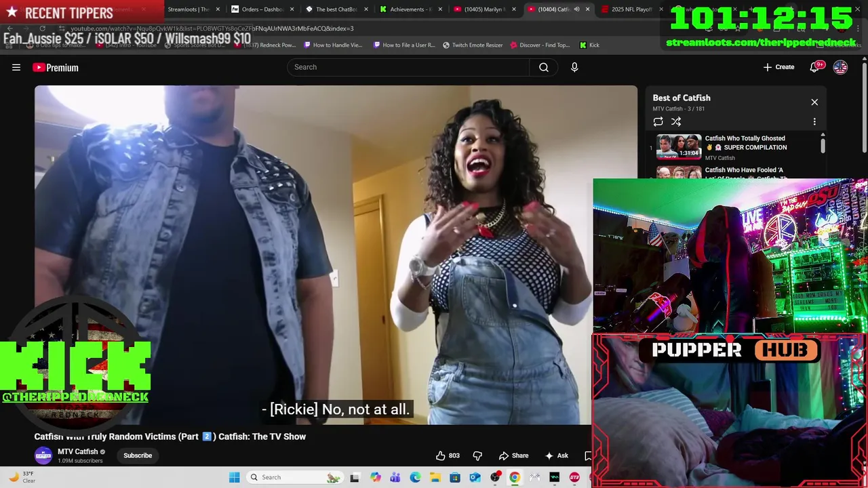Open the weather widget showing 33°F
This screenshot has height=488, width=868.
point(22,477)
